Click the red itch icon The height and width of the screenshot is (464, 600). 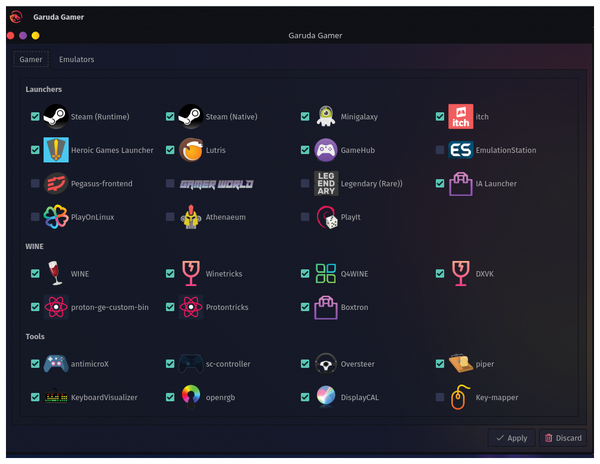pos(461,116)
